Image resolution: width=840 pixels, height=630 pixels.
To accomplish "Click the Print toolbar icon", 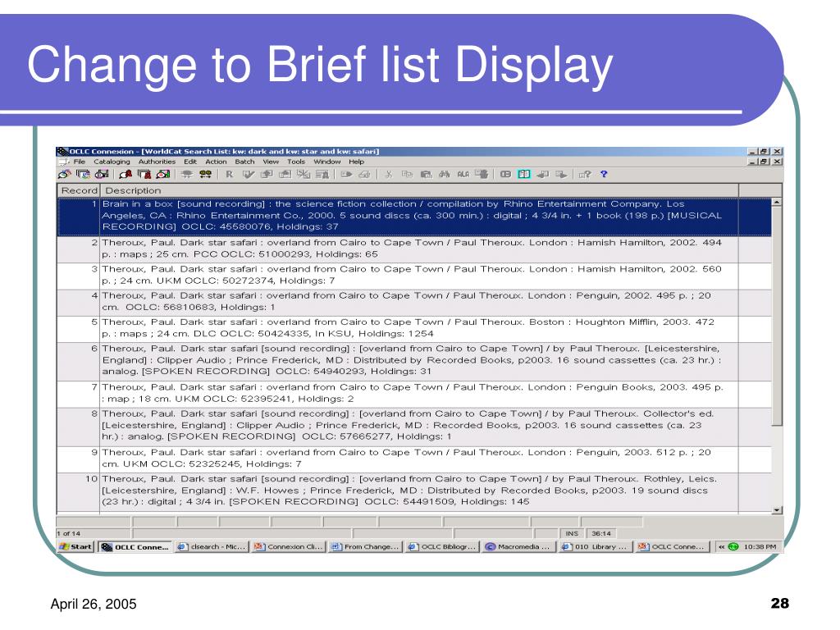I will (364, 174).
